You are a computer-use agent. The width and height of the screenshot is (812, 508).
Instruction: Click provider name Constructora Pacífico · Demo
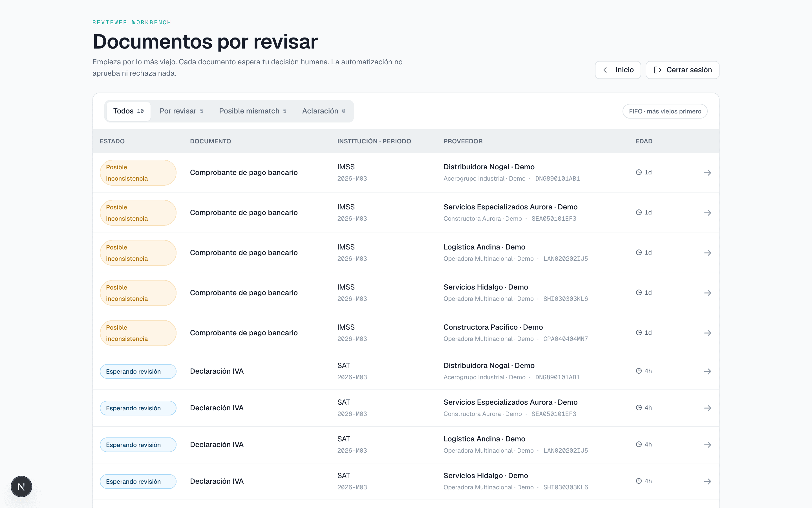[x=493, y=327]
